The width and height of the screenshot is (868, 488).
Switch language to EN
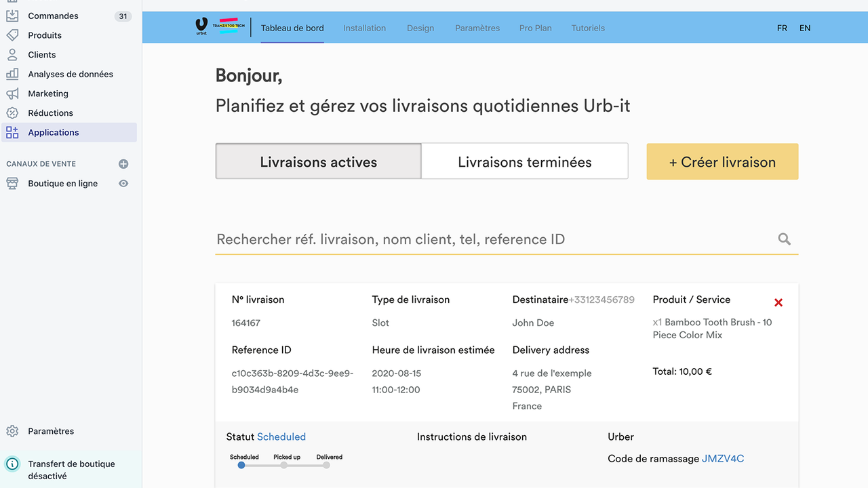click(805, 28)
